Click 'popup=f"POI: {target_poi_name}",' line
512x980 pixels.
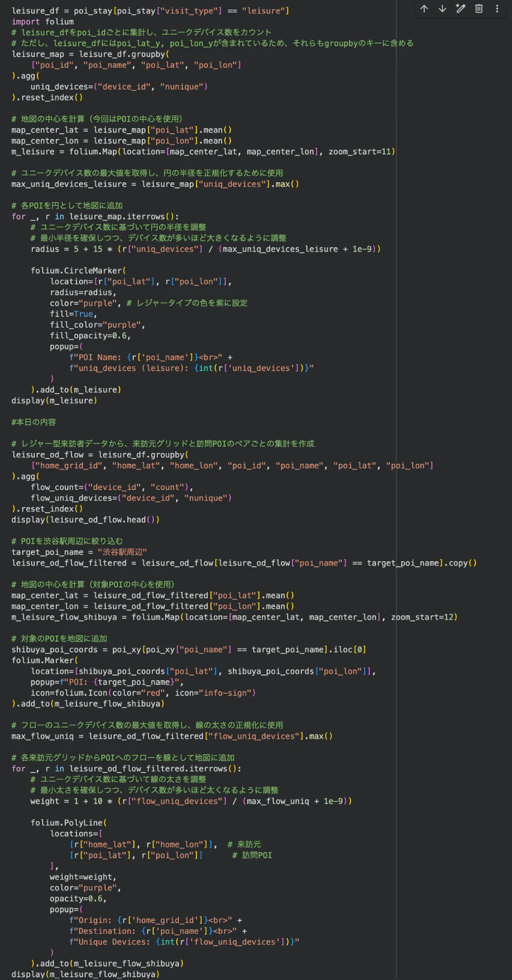point(107,682)
